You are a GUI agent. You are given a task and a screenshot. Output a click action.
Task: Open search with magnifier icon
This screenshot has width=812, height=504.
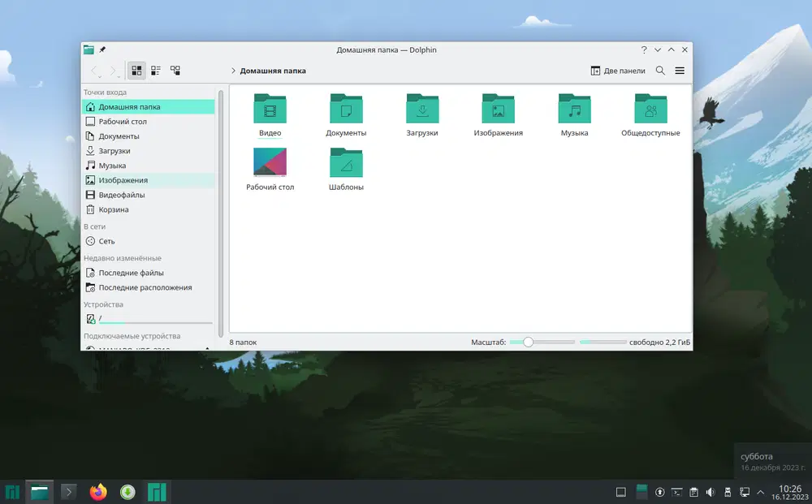coord(660,71)
